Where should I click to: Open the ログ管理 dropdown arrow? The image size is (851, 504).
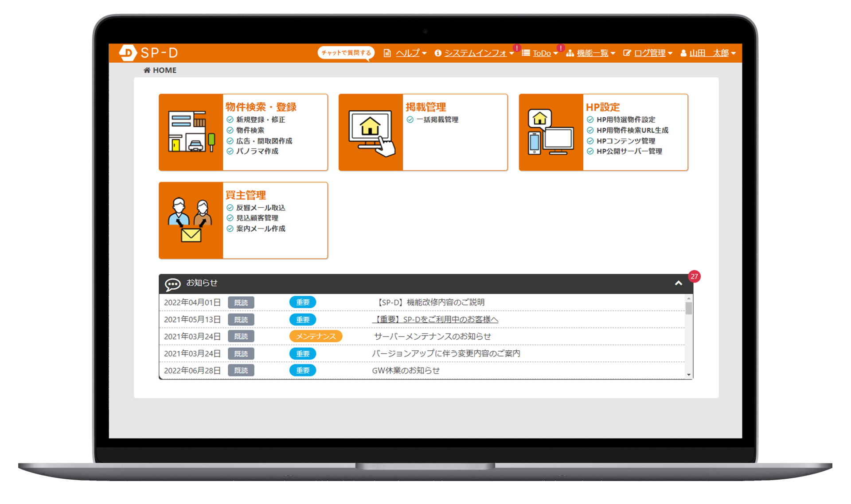[x=670, y=54]
